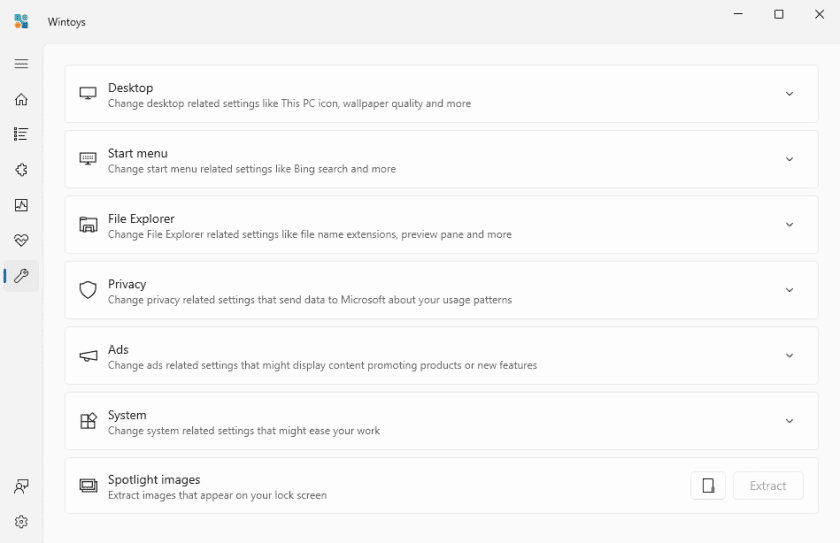Go to the Home page icon

pyautogui.click(x=21, y=99)
